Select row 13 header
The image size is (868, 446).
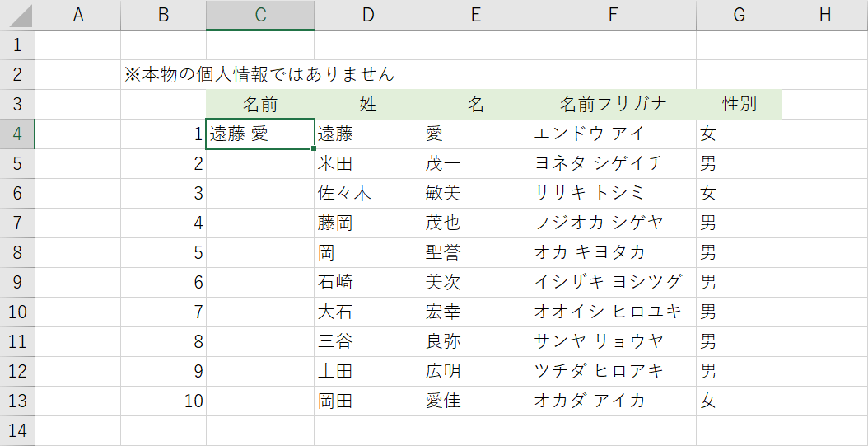coord(17,401)
